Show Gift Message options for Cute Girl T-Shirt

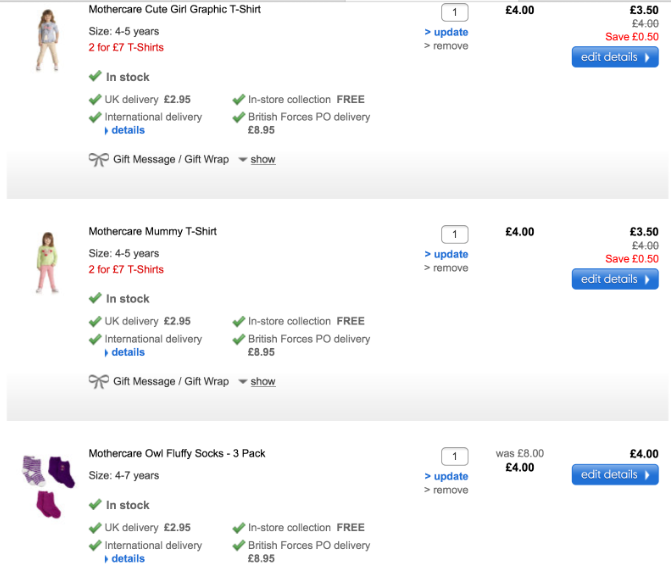[x=262, y=160]
